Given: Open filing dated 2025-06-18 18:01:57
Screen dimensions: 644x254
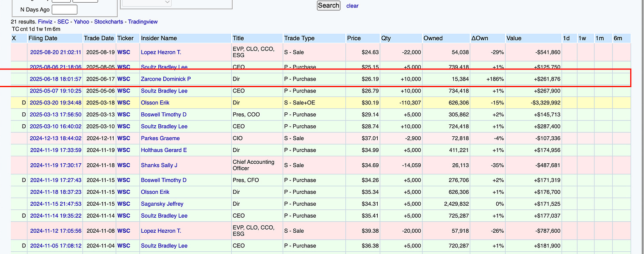Looking at the screenshot, I should coord(56,79).
